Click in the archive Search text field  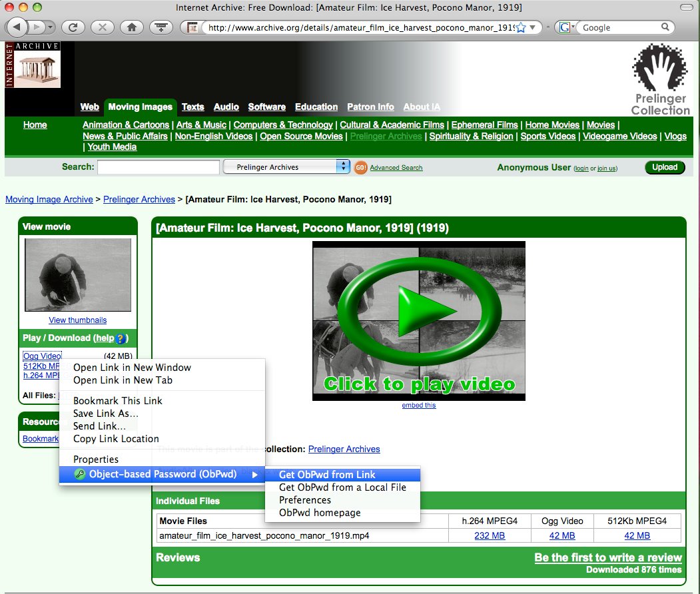(159, 167)
